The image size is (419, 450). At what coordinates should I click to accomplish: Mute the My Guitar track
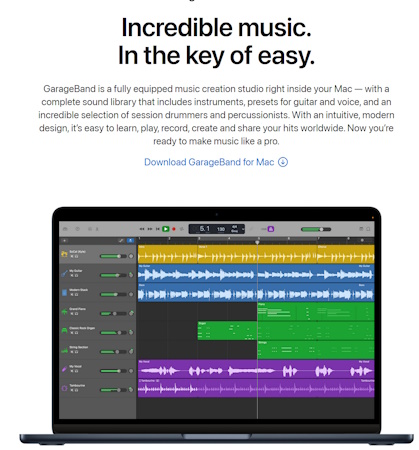[72, 275]
